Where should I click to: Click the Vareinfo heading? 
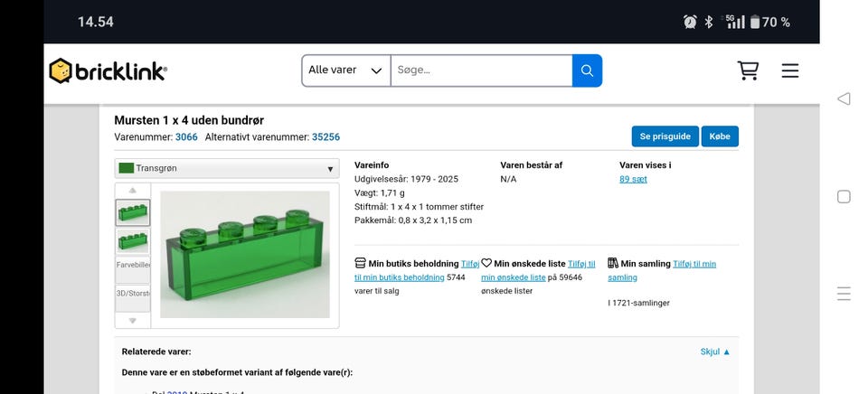pos(372,165)
